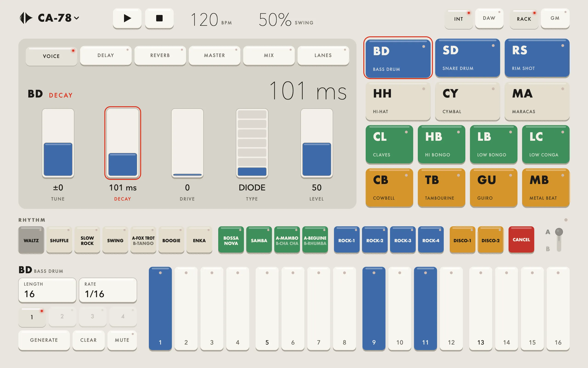Viewport: 588px width, 368px height.
Task: Select the MA maracas pad
Action: (x=537, y=101)
